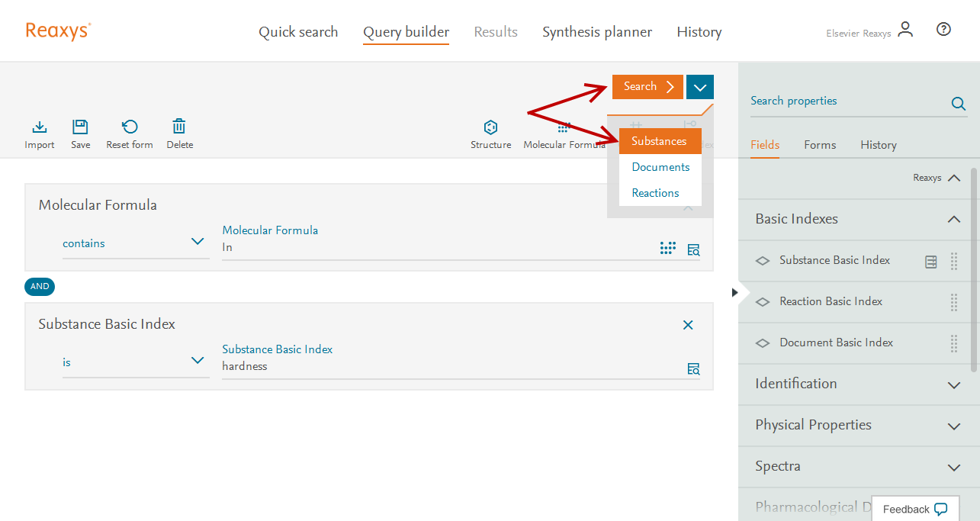Image resolution: width=980 pixels, height=521 pixels.
Task: Open the 'is' operator dropdown
Action: [x=135, y=362]
